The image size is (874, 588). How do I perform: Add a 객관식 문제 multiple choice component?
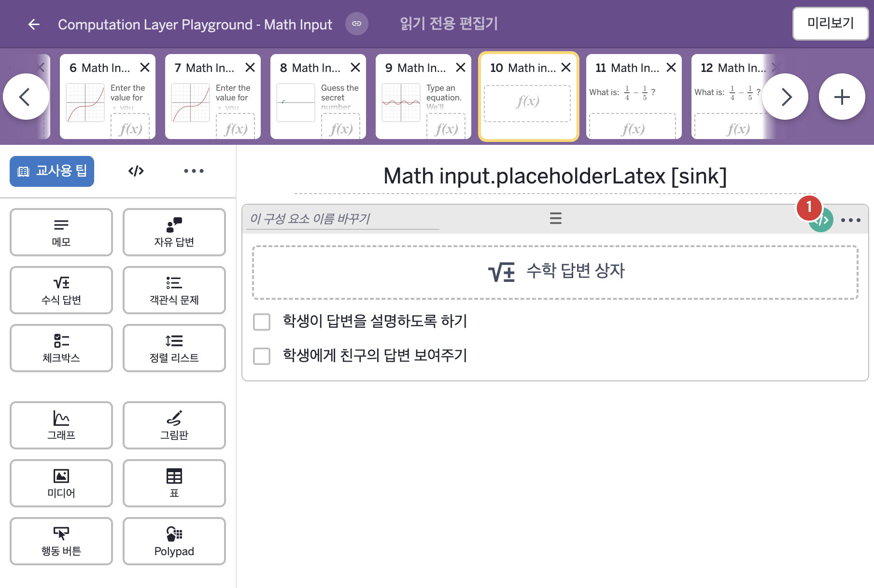point(174,290)
